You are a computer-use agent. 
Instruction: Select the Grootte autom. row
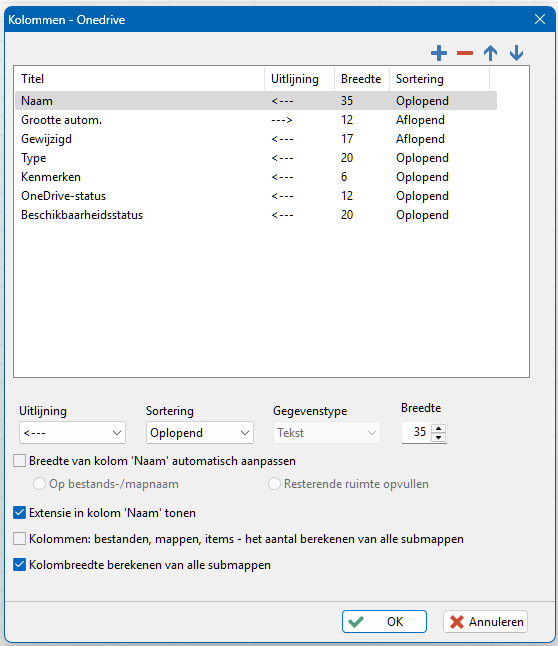point(256,120)
